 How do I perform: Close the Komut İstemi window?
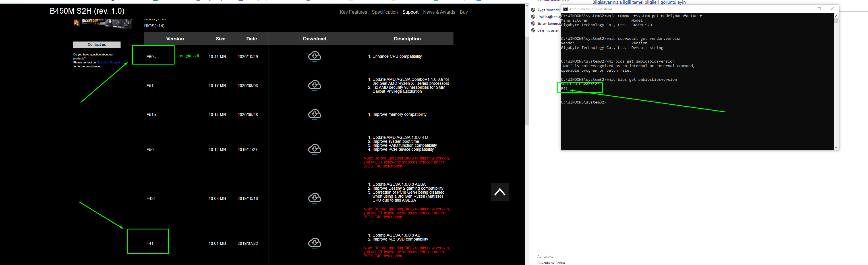(x=832, y=9)
